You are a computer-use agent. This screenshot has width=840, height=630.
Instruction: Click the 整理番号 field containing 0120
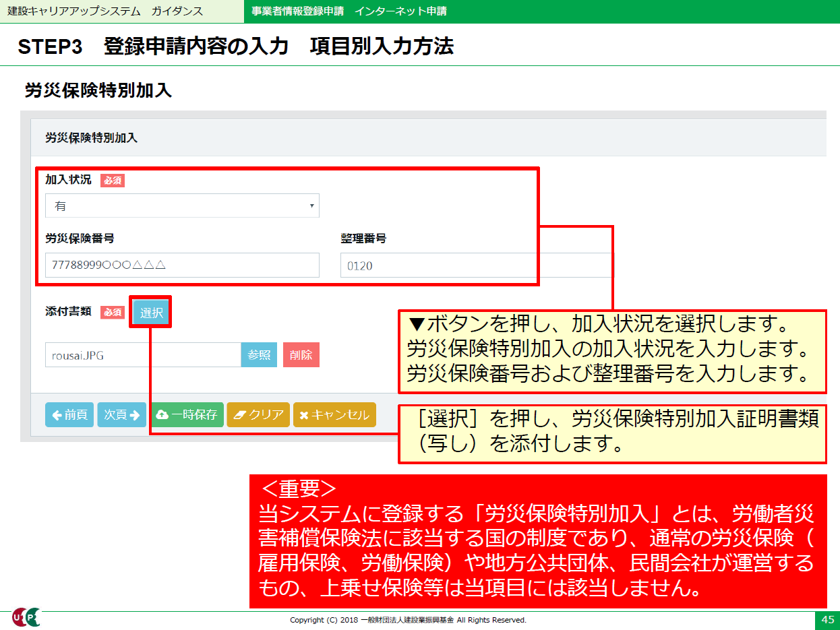click(x=475, y=265)
